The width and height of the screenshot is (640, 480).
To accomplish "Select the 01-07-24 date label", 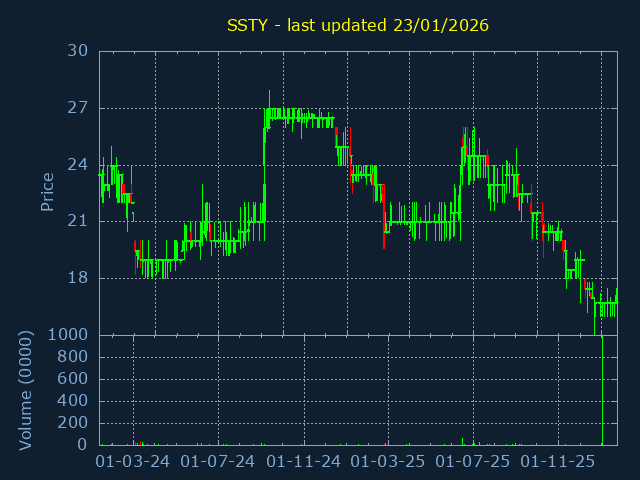I will pyautogui.click(x=218, y=462).
